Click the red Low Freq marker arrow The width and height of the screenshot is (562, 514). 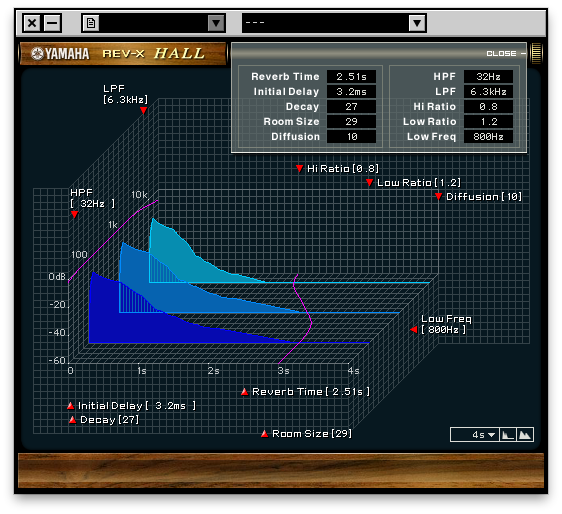pyautogui.click(x=414, y=329)
